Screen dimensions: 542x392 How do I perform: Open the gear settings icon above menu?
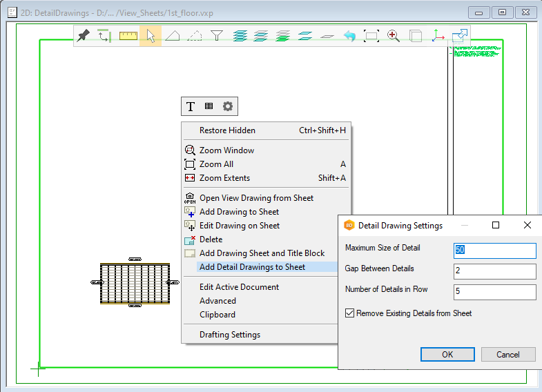pyautogui.click(x=227, y=106)
